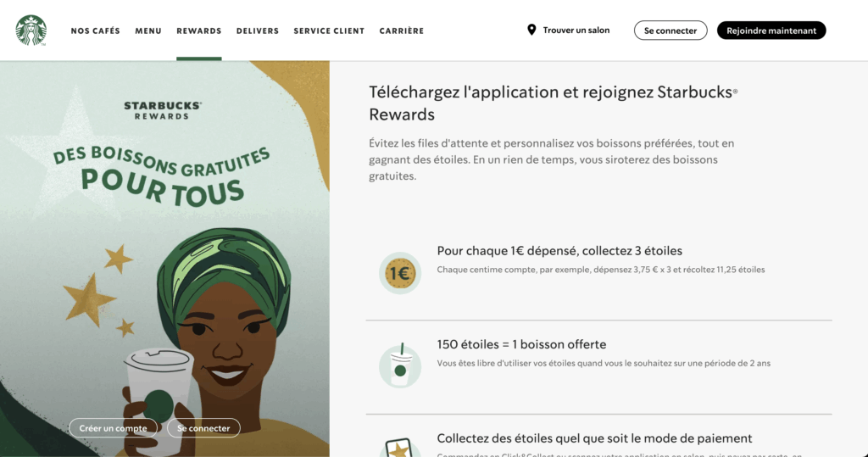
Task: Go to the Delivers section
Action: 258,31
